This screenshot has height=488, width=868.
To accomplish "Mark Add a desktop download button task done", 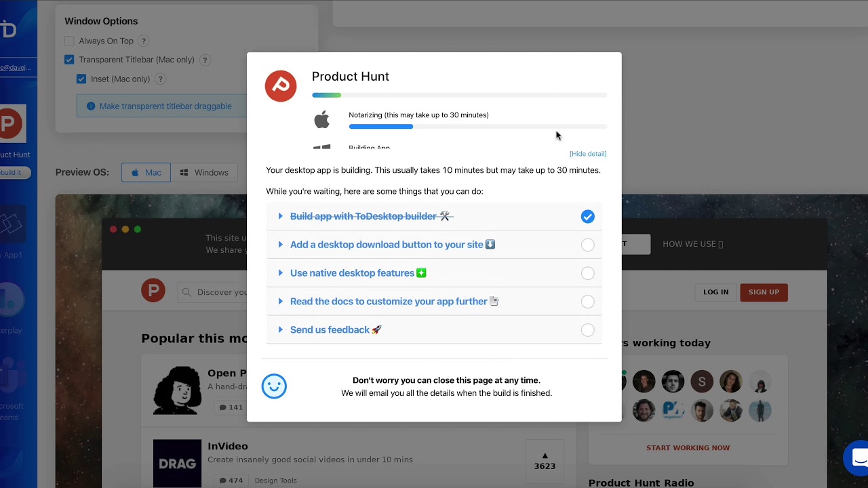I will [x=587, y=245].
